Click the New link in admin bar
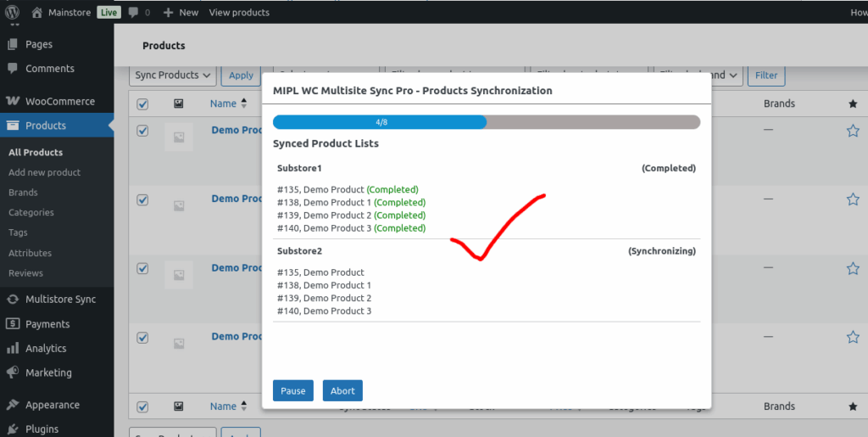 (x=189, y=12)
